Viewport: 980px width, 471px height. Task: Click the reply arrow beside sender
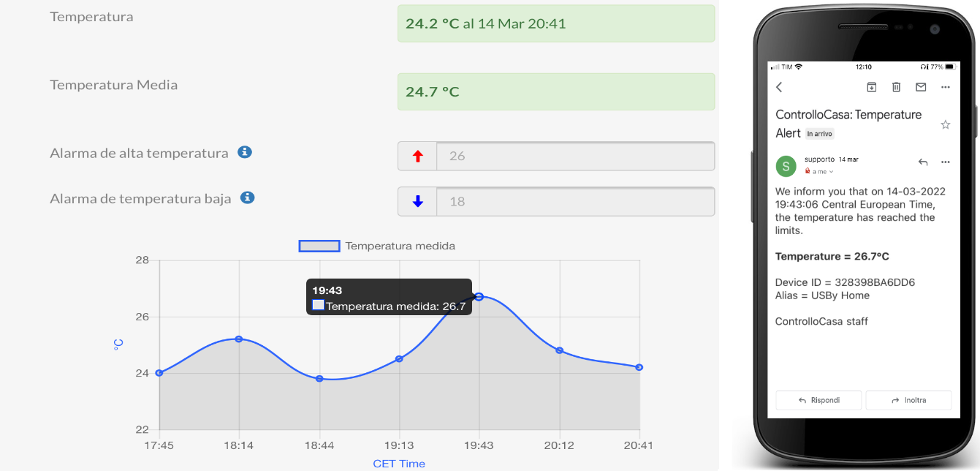(923, 162)
